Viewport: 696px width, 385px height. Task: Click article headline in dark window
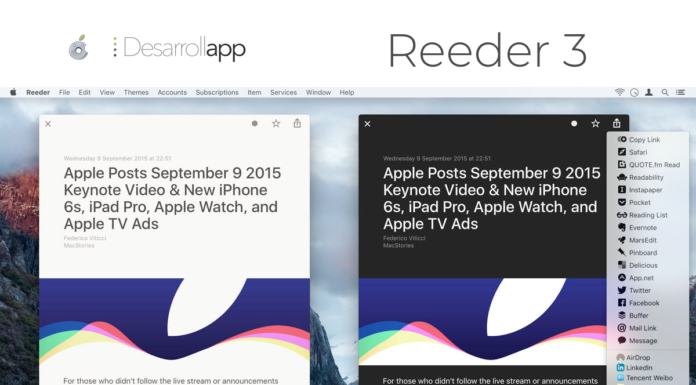click(492, 198)
